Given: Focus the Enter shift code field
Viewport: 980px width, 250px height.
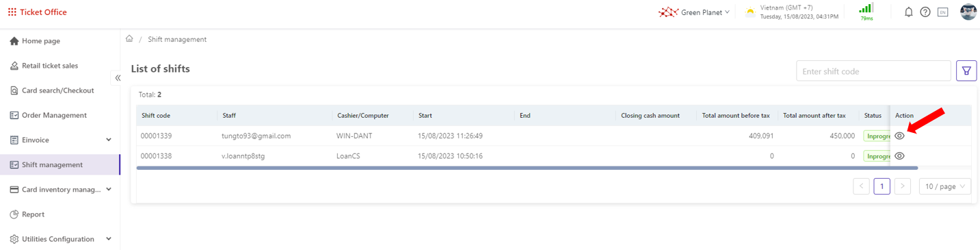Looking at the screenshot, I should tap(873, 71).
